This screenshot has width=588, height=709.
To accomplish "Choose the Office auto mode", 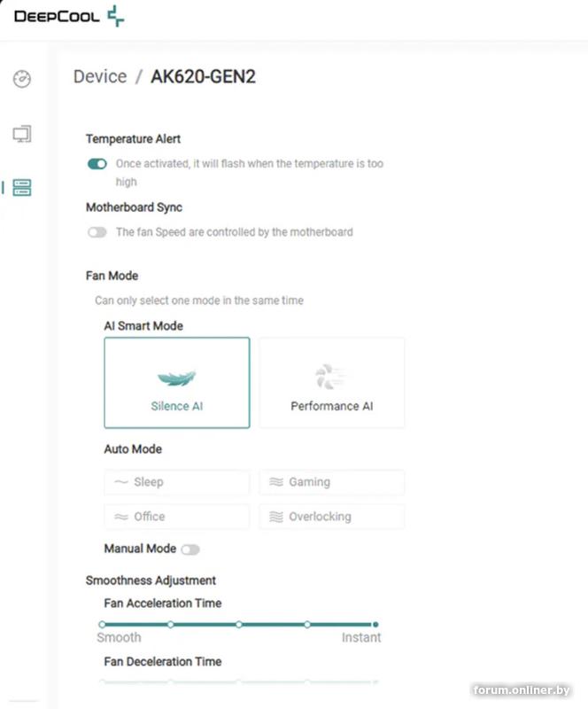I will (177, 517).
